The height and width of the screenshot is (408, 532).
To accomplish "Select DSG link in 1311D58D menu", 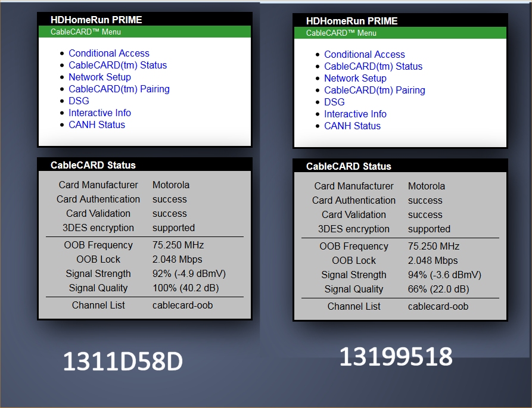I will (x=79, y=101).
